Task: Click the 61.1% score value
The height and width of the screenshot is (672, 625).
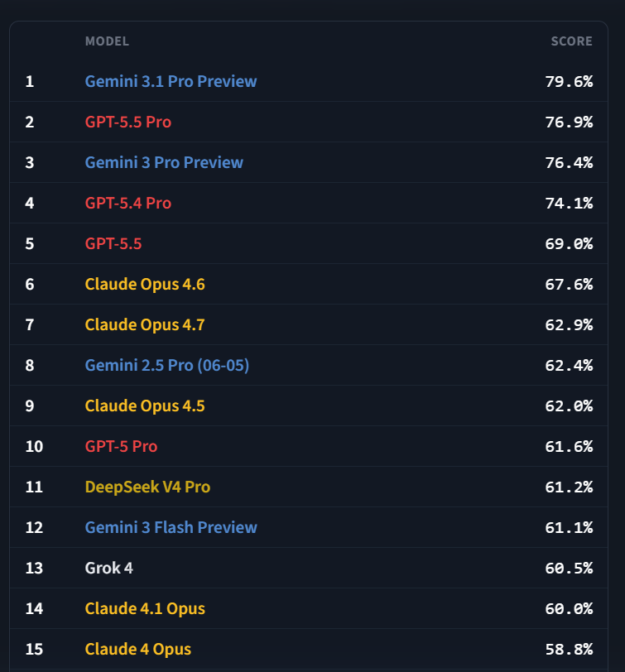Action: tap(569, 527)
